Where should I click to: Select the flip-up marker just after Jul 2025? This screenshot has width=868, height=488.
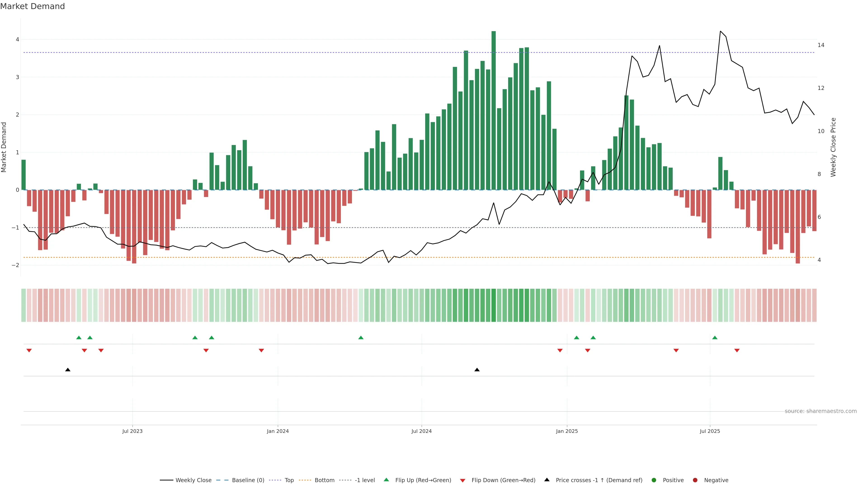715,338
